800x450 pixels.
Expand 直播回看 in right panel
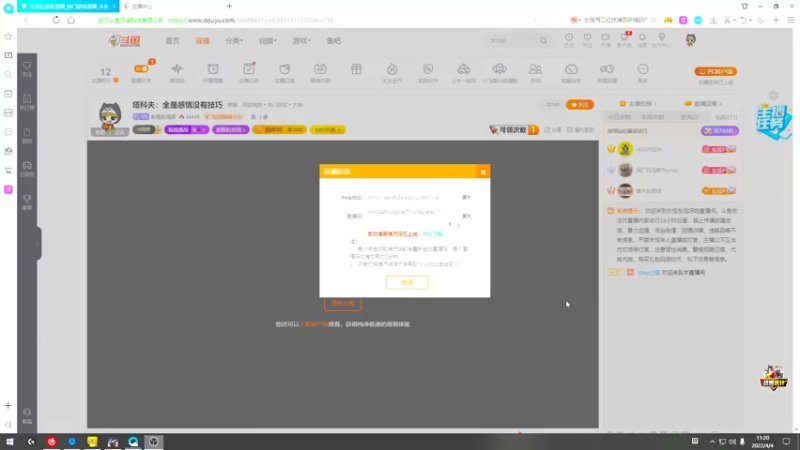(x=703, y=104)
